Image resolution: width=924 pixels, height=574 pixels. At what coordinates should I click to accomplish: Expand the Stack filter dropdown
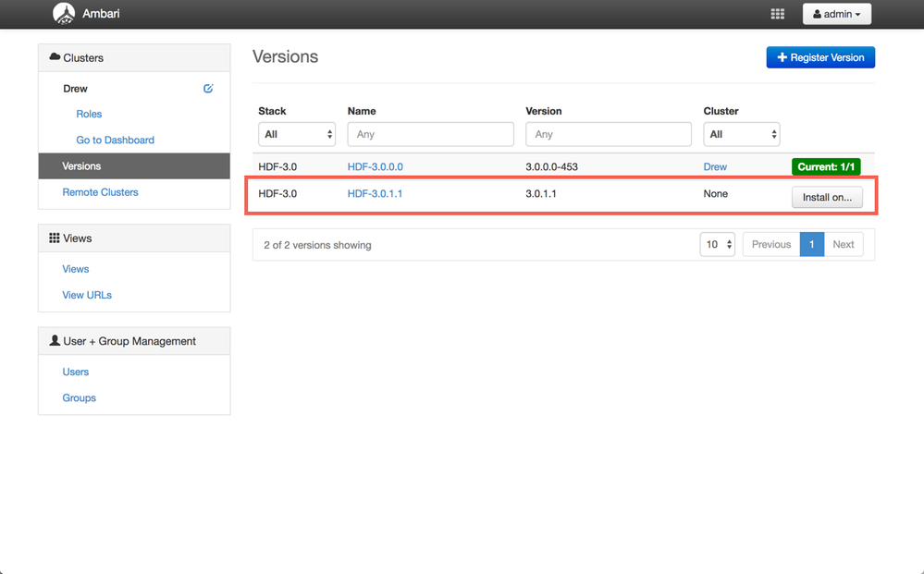pyautogui.click(x=296, y=134)
